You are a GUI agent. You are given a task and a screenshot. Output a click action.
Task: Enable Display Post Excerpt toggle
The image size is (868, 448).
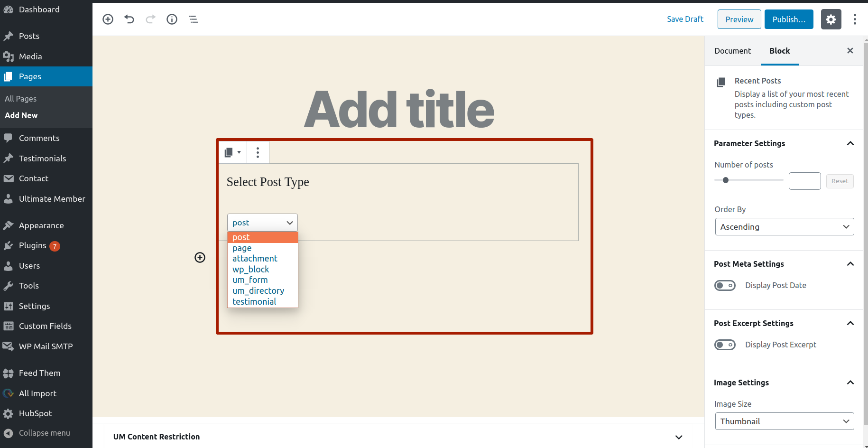click(725, 345)
